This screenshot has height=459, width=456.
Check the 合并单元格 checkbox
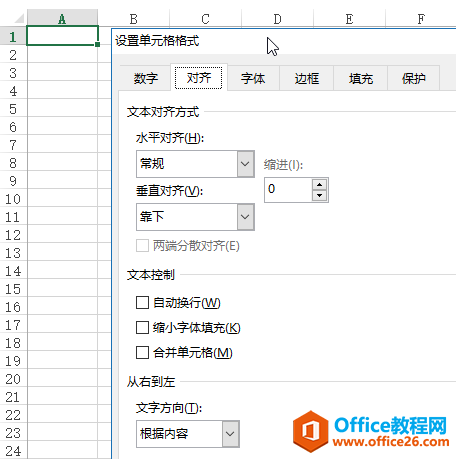point(142,352)
